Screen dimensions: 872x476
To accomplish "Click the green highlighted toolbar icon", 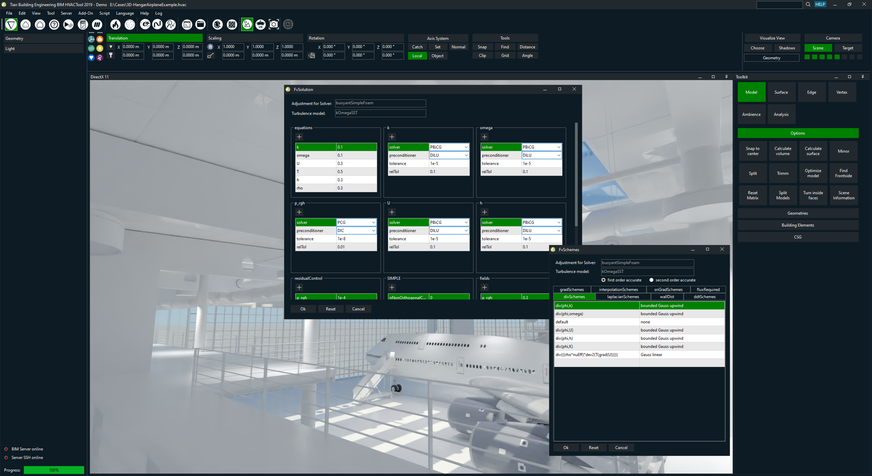I will pos(247,24).
